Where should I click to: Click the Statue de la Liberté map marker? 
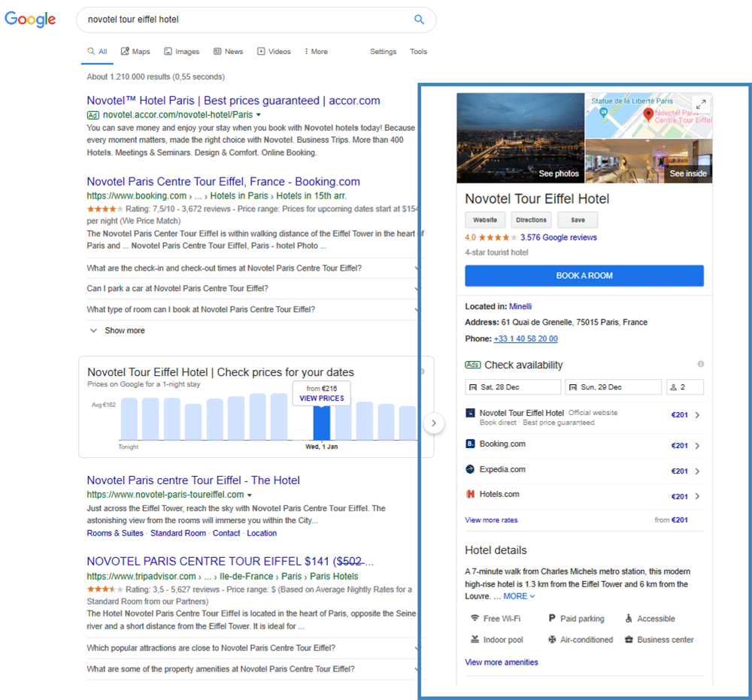[x=603, y=112]
